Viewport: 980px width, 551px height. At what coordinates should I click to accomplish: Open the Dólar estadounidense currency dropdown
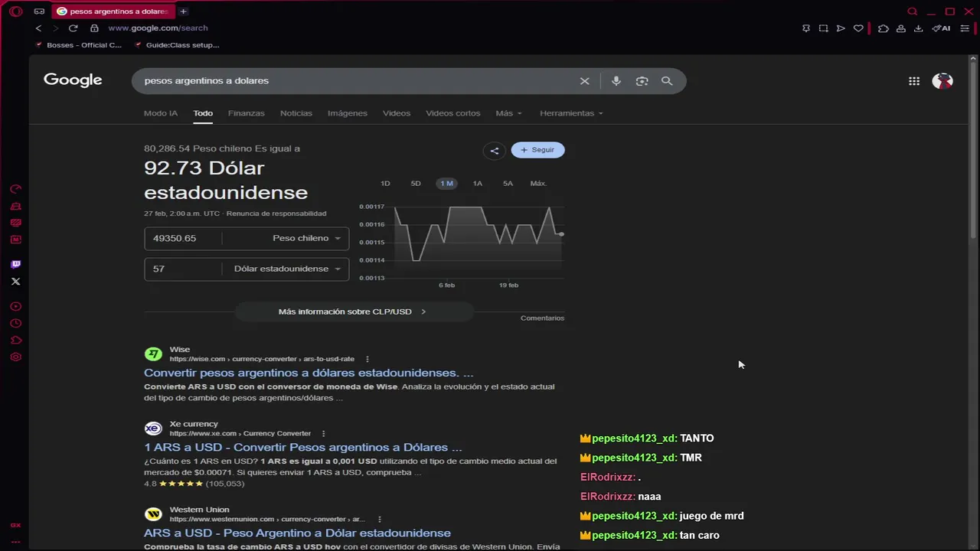[287, 269]
